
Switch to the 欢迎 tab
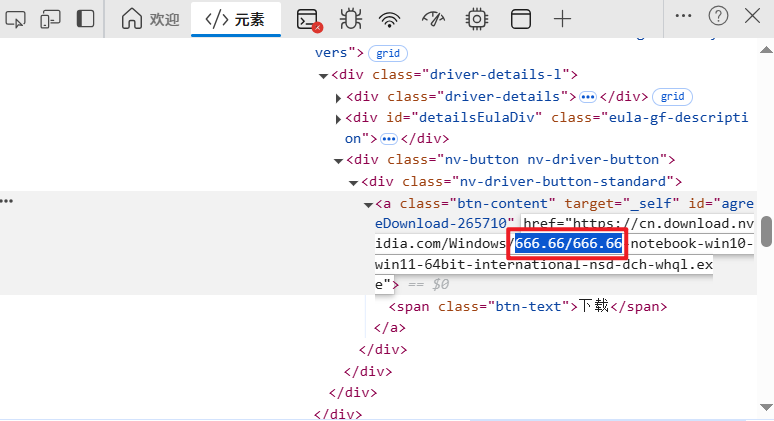(151, 19)
